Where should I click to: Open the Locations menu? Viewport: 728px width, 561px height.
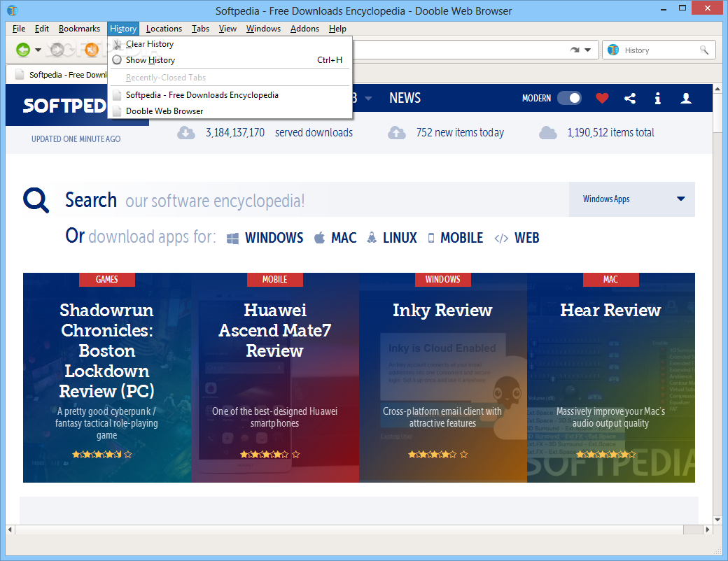click(x=164, y=28)
